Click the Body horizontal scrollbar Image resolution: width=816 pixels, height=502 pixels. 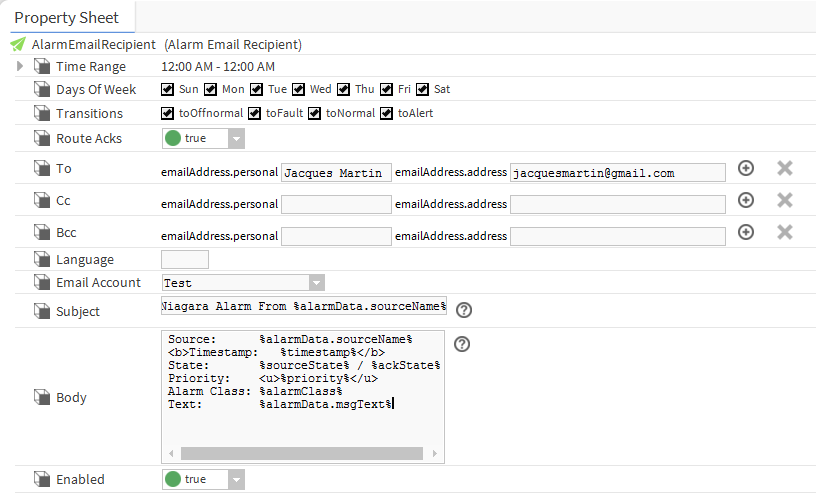[x=300, y=454]
